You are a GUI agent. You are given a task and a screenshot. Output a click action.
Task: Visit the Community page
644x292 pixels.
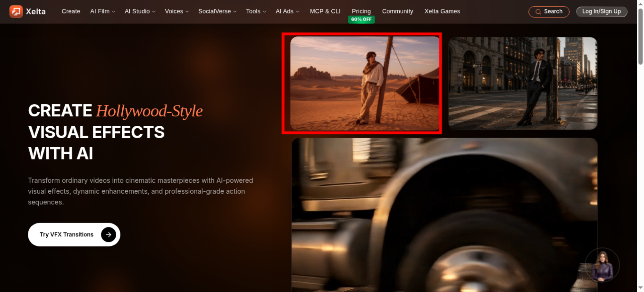[x=398, y=11]
